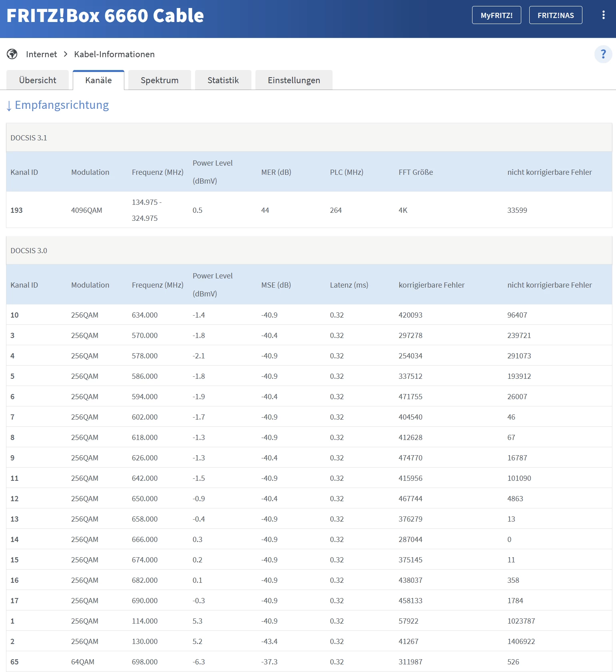Select the Kanäle tab
The width and height of the screenshot is (616, 672).
coord(98,80)
